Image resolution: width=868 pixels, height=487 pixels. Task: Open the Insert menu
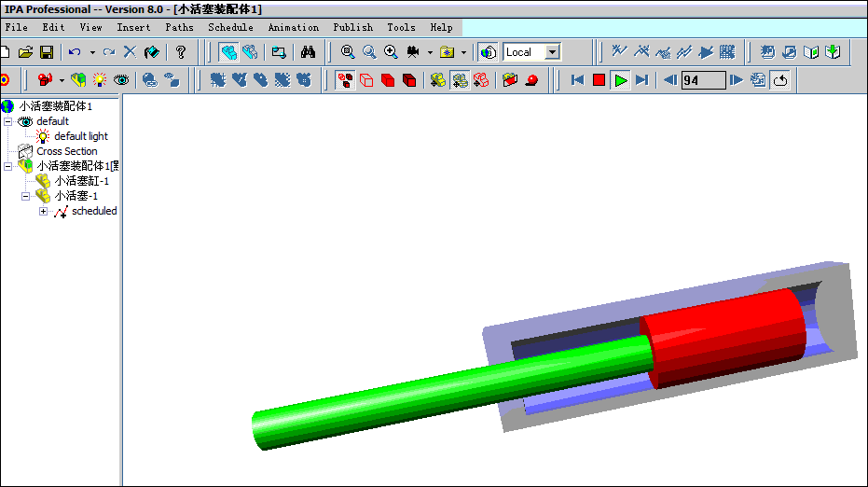coord(133,27)
